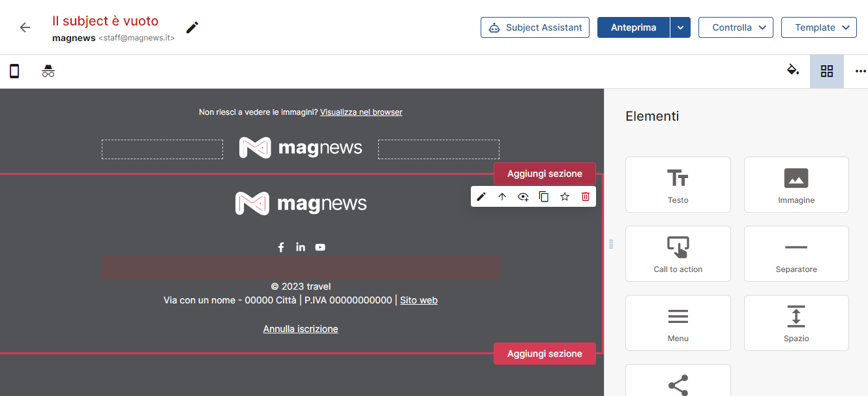Delete the section with the red trash icon

click(x=586, y=196)
